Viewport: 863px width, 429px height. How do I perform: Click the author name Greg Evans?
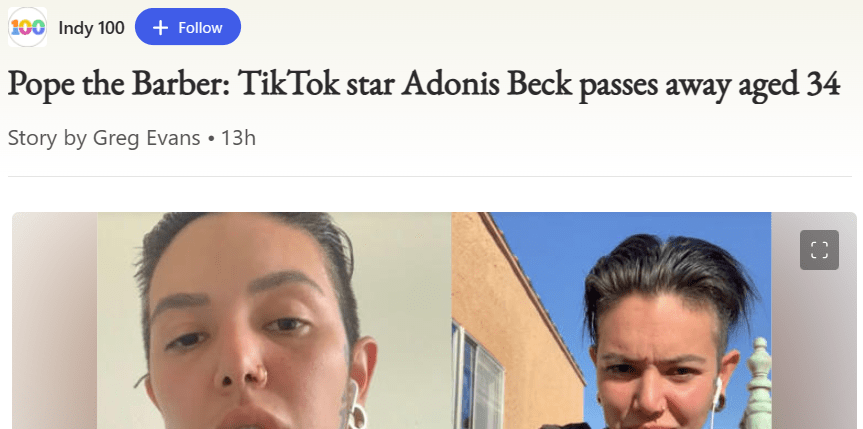coord(146,138)
